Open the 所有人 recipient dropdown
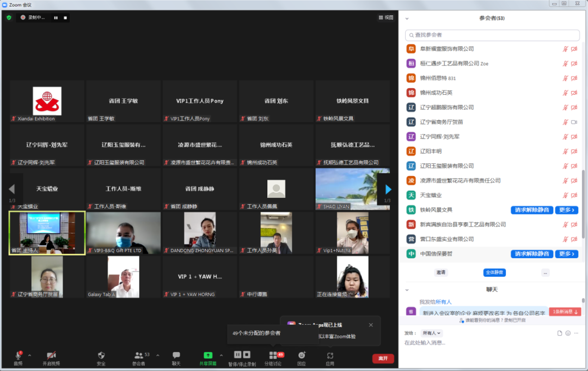Viewport: 588px width, 371px height. (431, 333)
